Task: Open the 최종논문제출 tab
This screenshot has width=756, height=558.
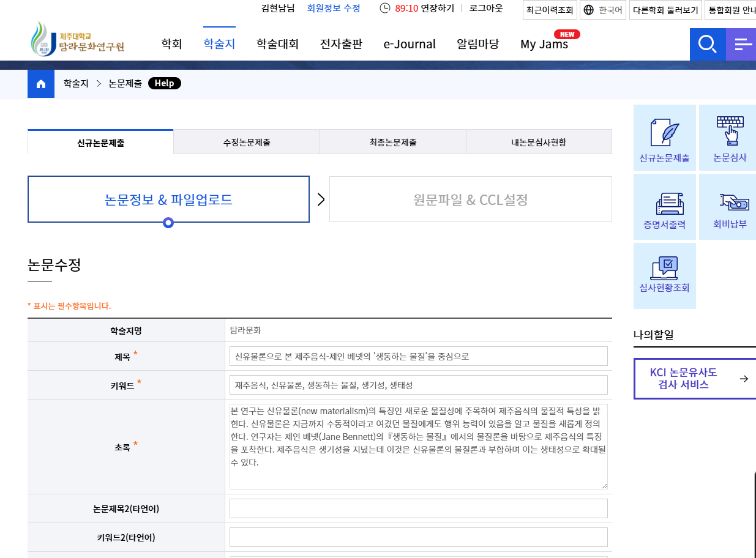Action: (x=392, y=141)
